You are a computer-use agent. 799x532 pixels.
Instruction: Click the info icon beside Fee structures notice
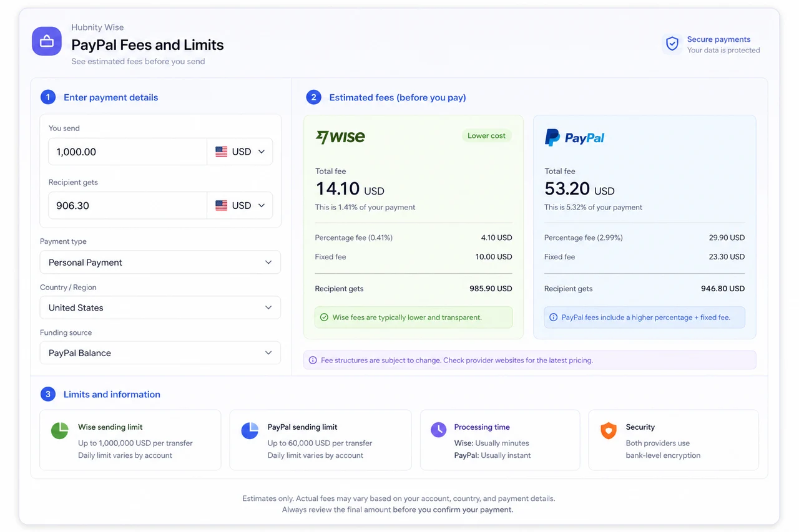pyautogui.click(x=313, y=360)
